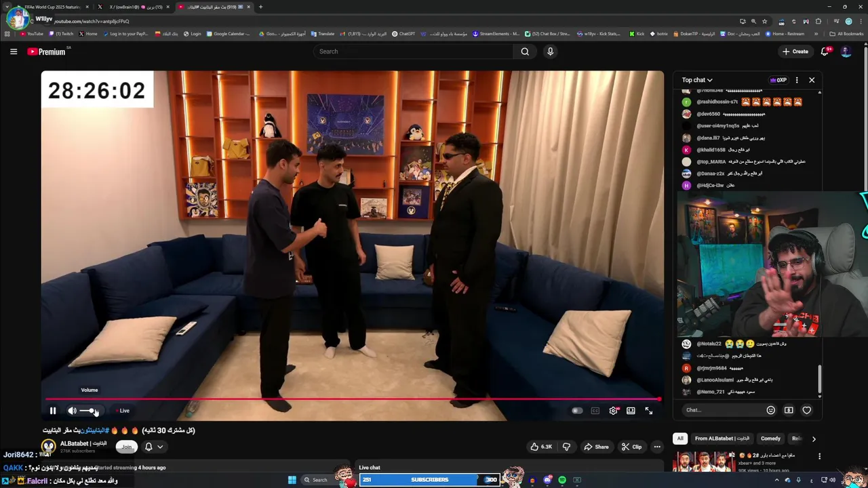Bookmark this page with star icon
The image size is (868, 488).
(764, 21)
